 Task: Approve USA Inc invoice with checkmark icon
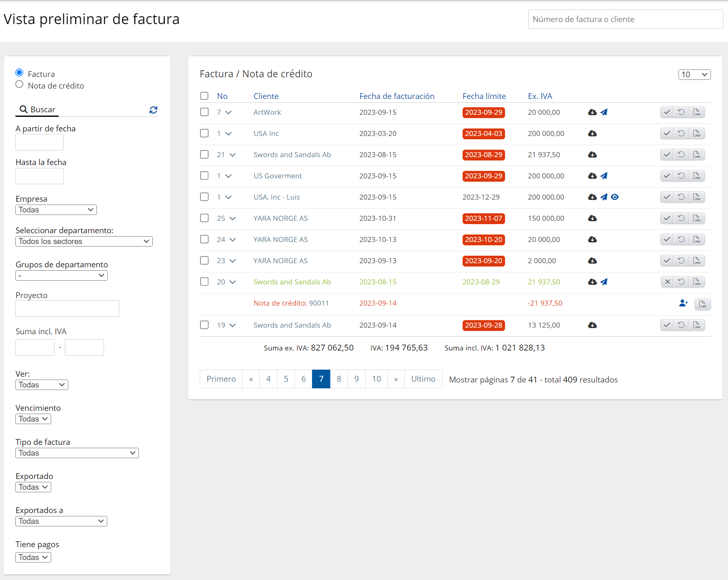pos(667,133)
